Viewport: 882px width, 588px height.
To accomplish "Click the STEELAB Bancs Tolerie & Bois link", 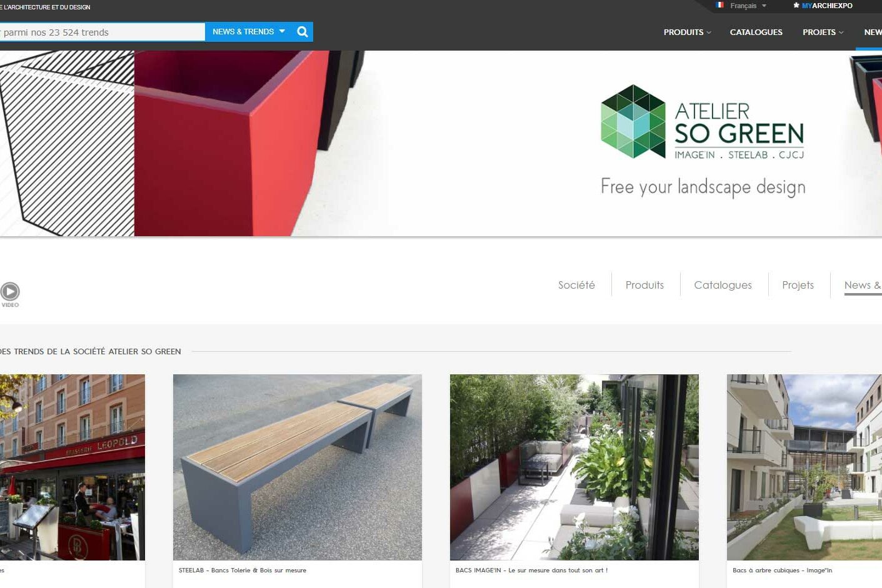I will pyautogui.click(x=243, y=571).
